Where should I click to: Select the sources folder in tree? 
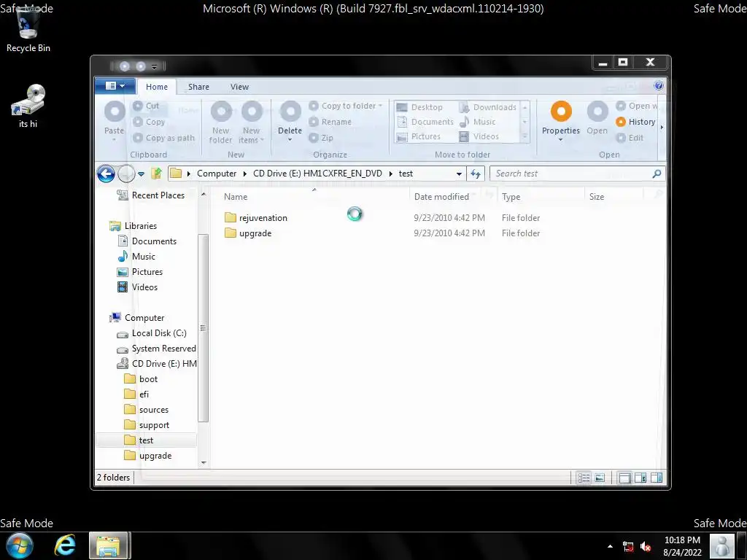146,410
